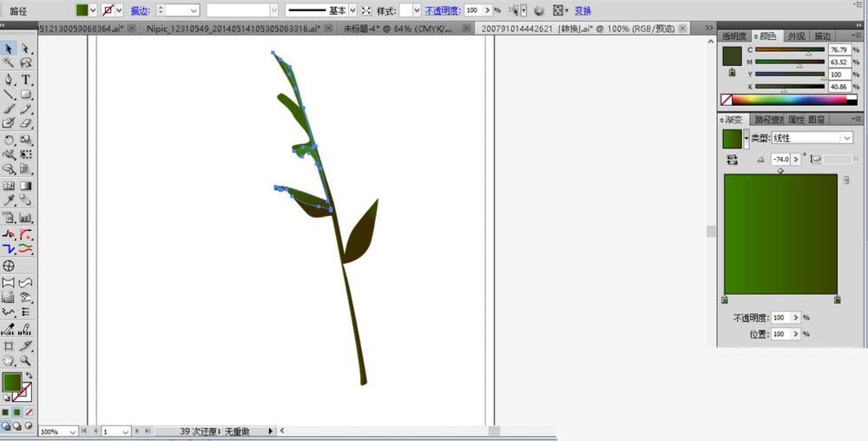Open the 样式 graphic style dropdown
The height and width of the screenshot is (441, 868).
pyautogui.click(x=417, y=10)
